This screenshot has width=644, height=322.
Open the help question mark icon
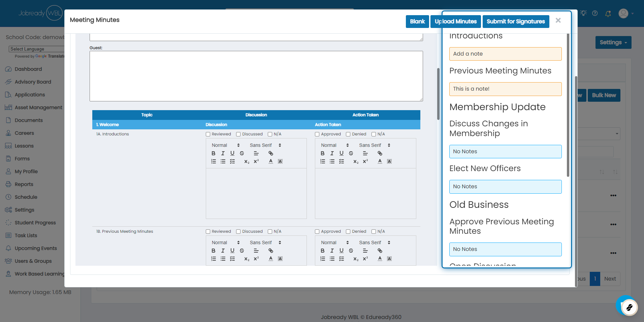coord(595,13)
